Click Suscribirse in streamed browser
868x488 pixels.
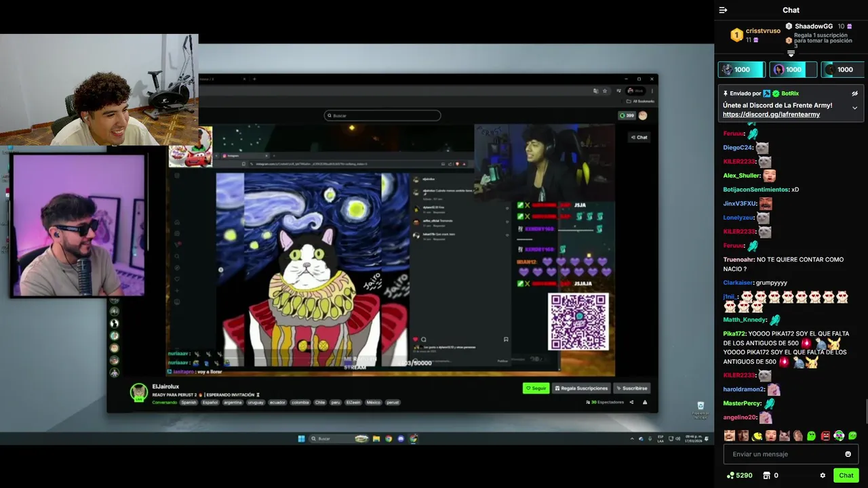(631, 388)
